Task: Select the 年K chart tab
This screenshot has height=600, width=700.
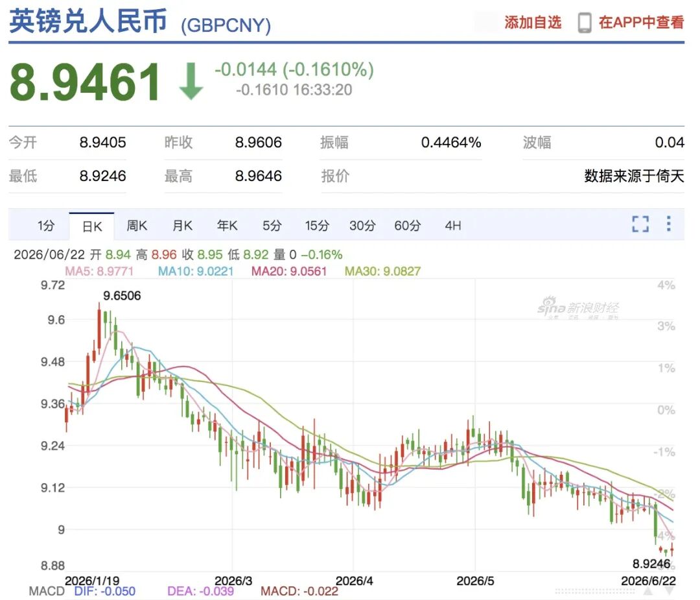Action: [x=227, y=225]
